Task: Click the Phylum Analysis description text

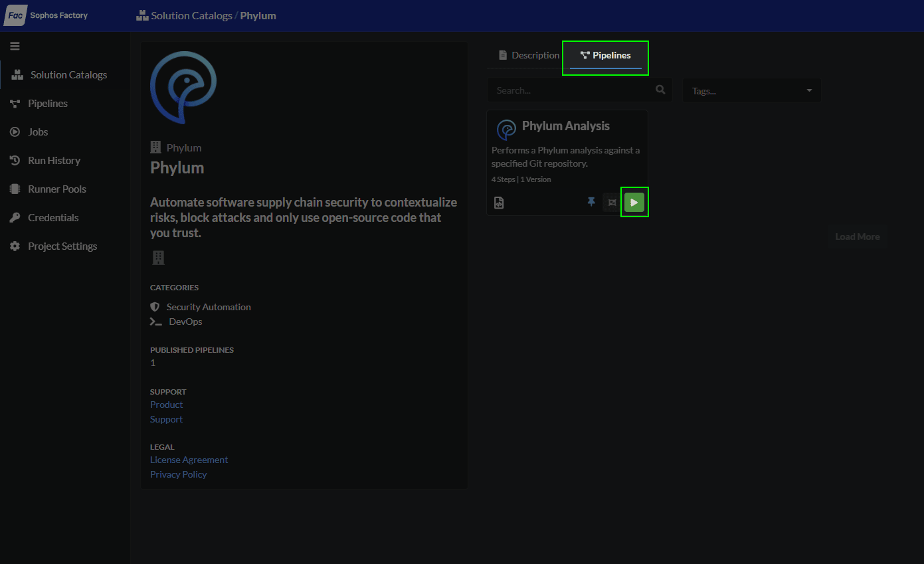Action: pos(566,157)
